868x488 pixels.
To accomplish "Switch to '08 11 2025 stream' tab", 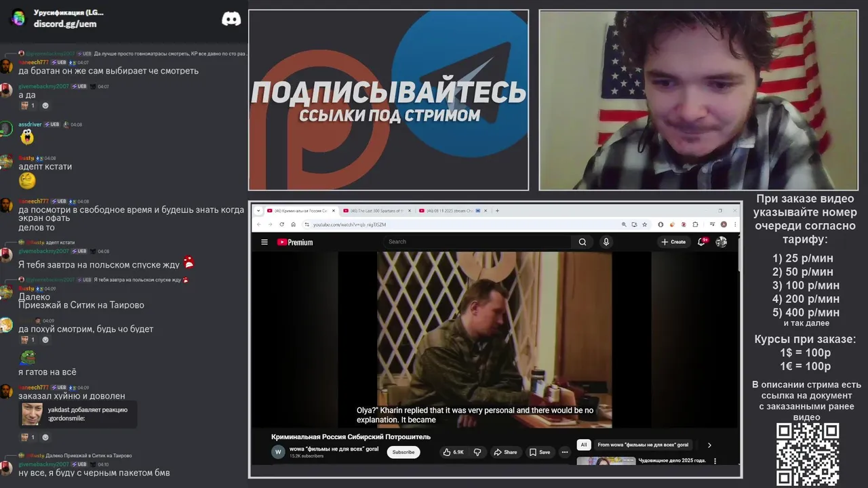I will (453, 211).
